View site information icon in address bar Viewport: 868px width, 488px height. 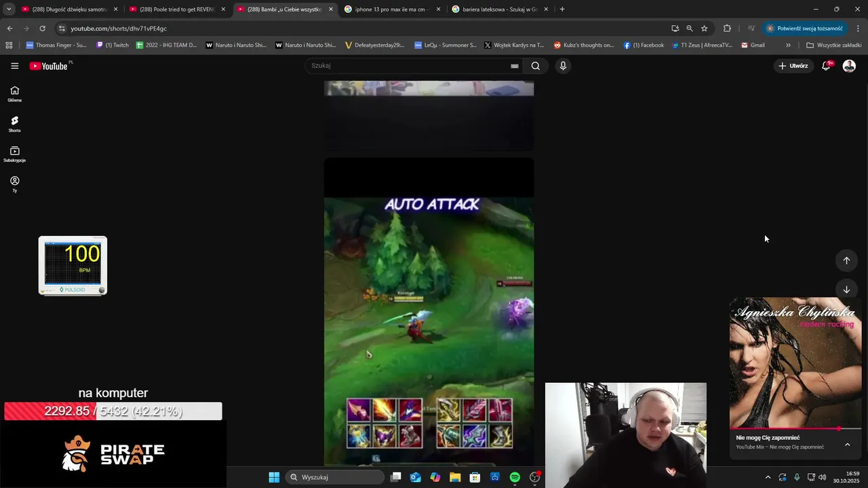(x=62, y=28)
